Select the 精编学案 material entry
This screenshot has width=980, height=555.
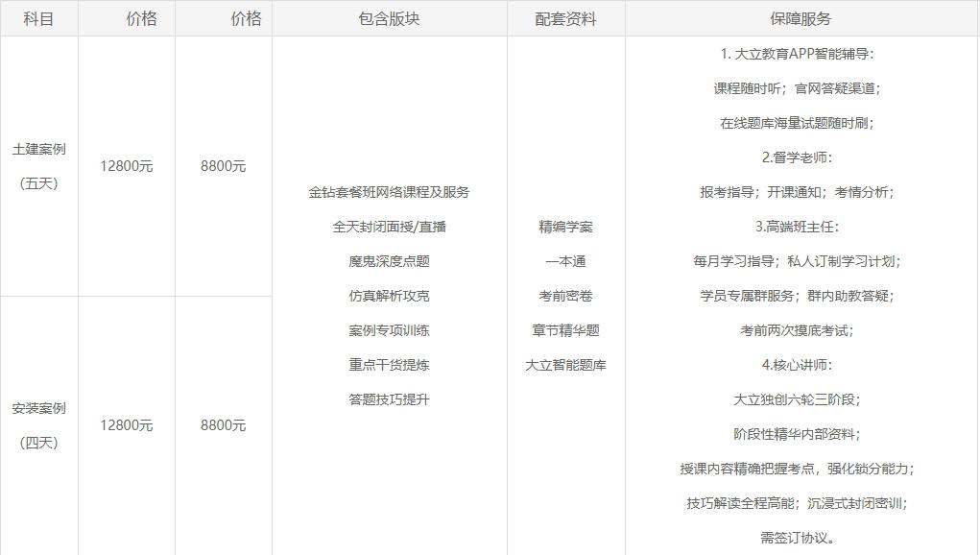[x=565, y=227]
